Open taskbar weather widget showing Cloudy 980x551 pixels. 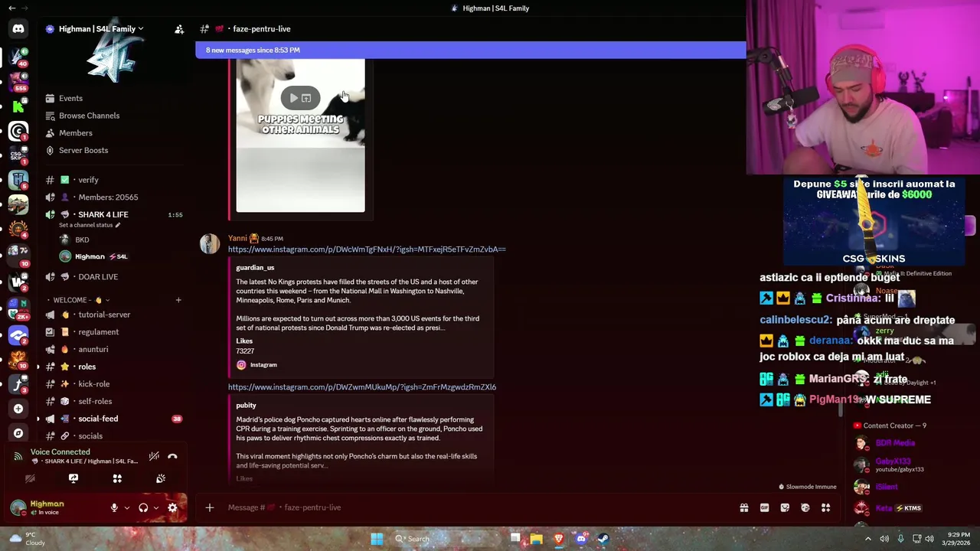27,539
